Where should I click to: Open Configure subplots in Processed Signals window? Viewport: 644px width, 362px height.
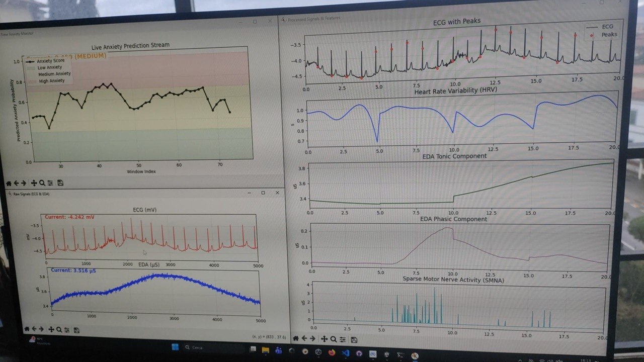pos(343,339)
